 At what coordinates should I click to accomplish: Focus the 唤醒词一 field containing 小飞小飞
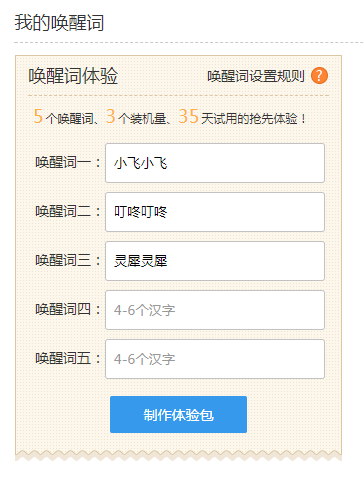tap(215, 163)
